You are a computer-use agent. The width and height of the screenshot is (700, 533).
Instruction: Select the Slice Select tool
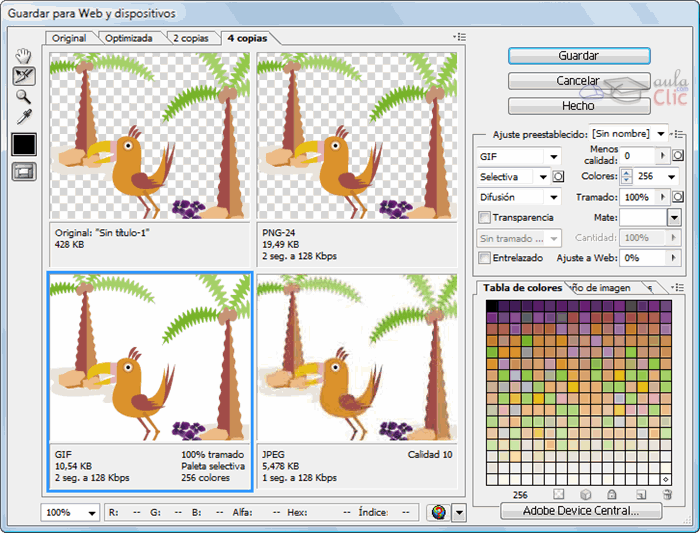pos(24,76)
